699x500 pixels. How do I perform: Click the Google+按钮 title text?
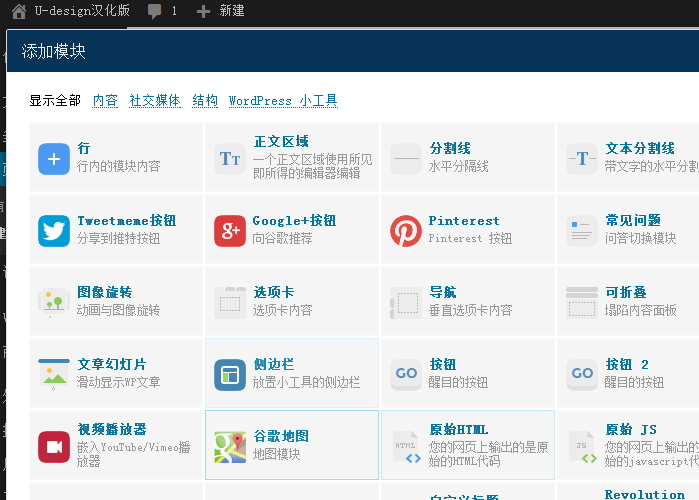click(294, 220)
